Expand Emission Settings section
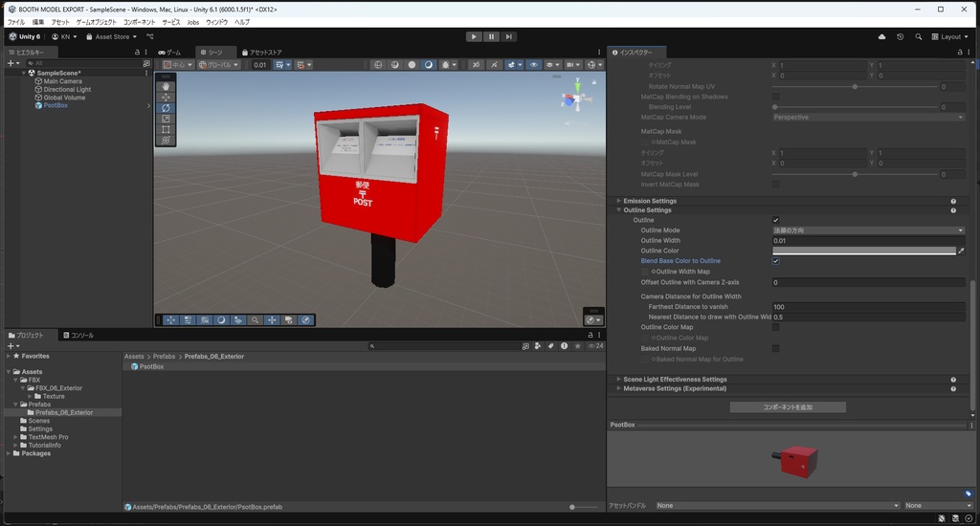Viewport: 980px width, 526px height. [619, 201]
